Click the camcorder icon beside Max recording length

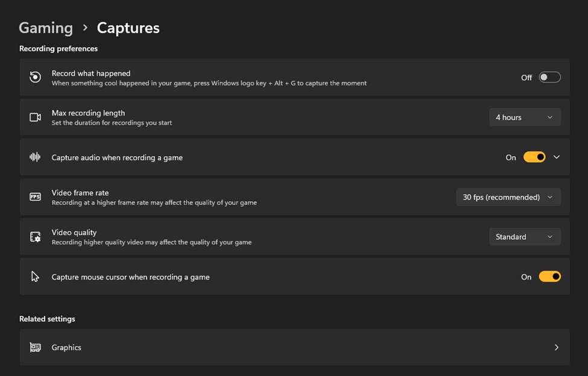tap(36, 117)
